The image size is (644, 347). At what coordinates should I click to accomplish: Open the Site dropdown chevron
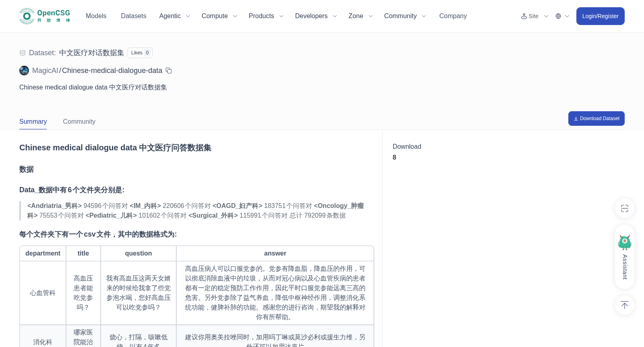546,16
